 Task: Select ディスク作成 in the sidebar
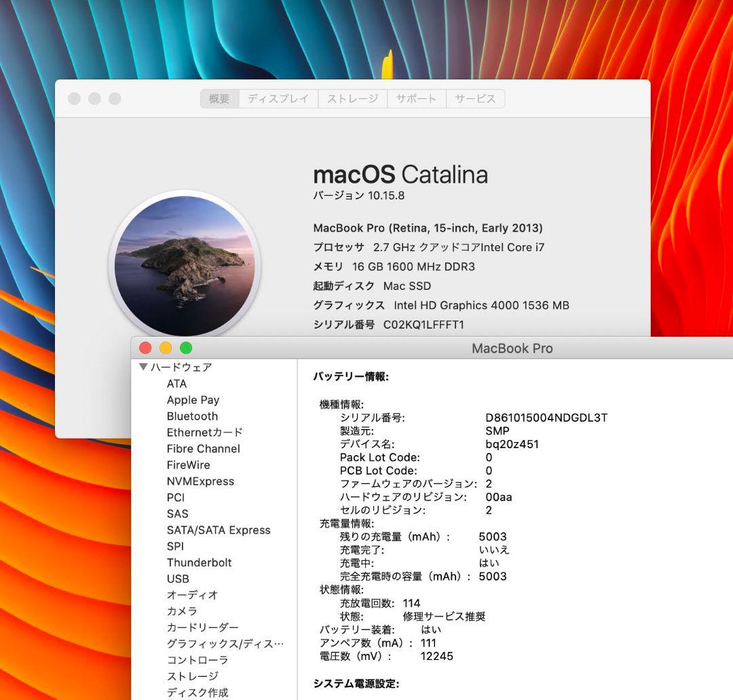coord(198,693)
